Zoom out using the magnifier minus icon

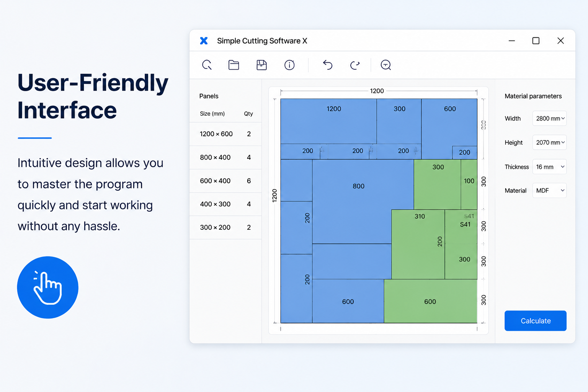pyautogui.click(x=386, y=65)
